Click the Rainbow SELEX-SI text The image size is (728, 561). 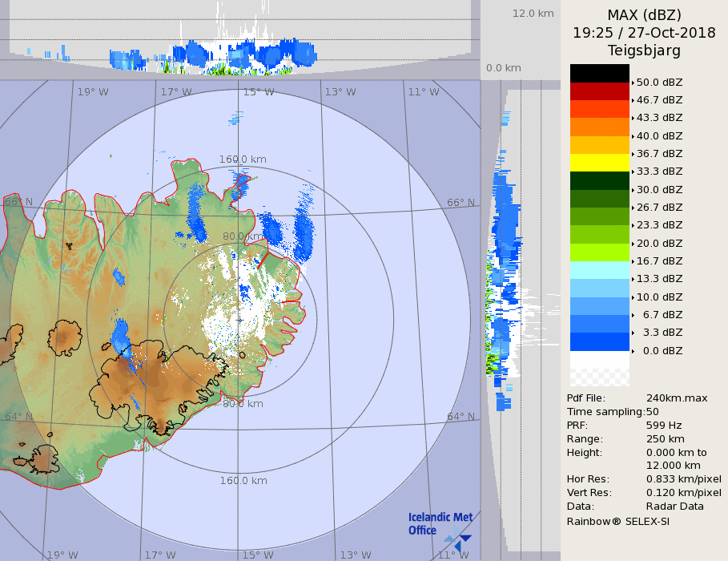pos(617,521)
